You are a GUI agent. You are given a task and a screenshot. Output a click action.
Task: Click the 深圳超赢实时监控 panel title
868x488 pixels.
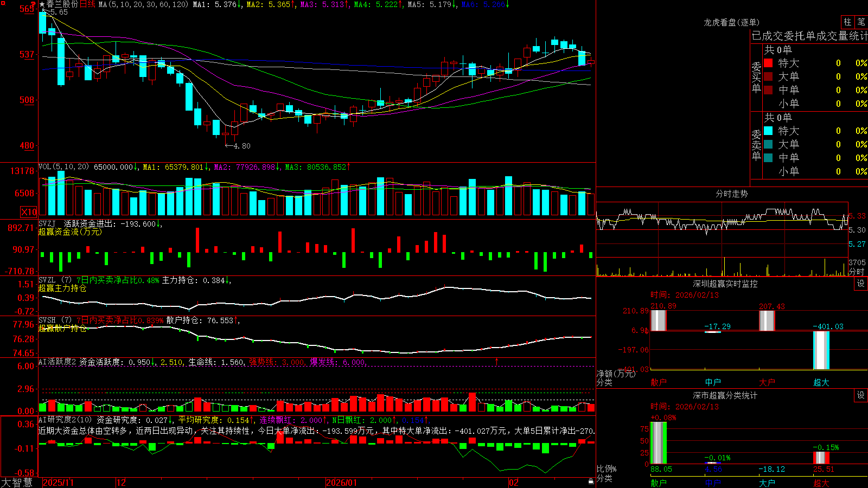click(725, 284)
